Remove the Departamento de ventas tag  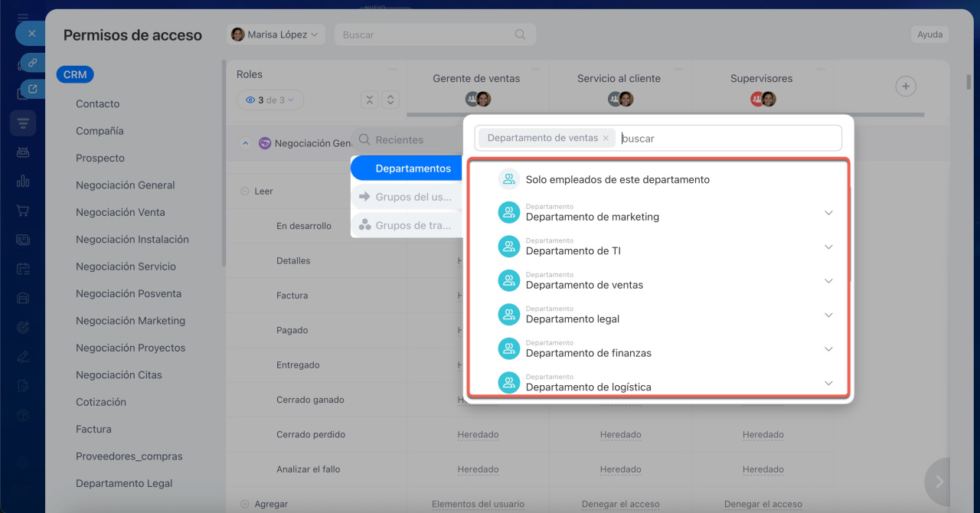coord(606,139)
